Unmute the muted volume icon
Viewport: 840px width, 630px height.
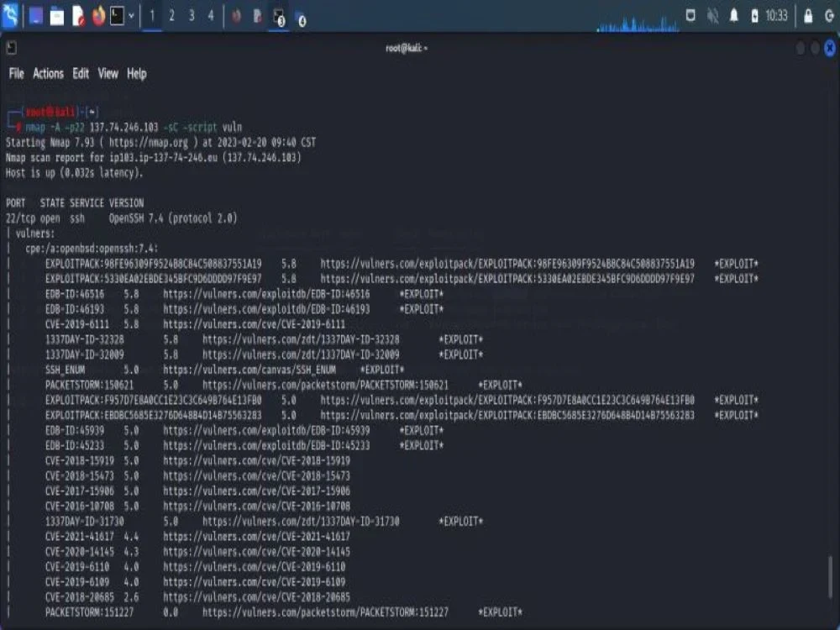point(712,16)
